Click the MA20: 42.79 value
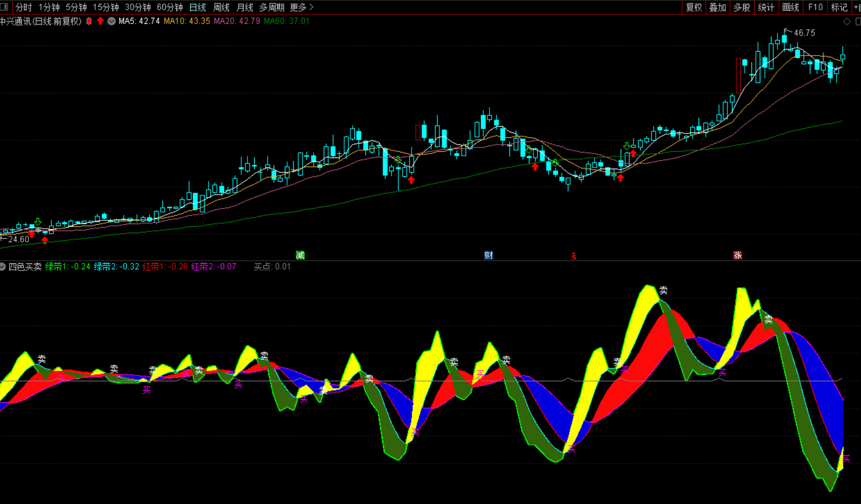The width and height of the screenshot is (861, 504). (x=237, y=21)
